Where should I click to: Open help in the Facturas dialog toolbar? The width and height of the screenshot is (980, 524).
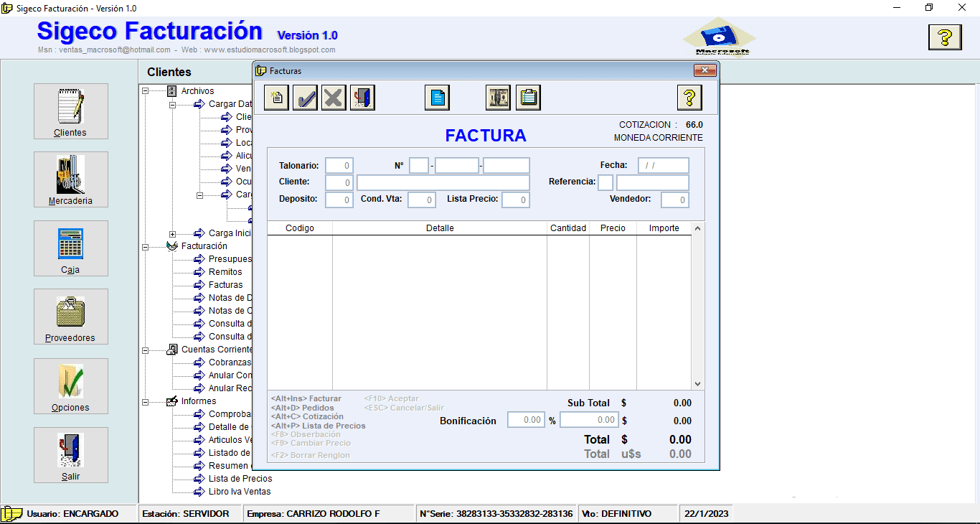point(689,98)
